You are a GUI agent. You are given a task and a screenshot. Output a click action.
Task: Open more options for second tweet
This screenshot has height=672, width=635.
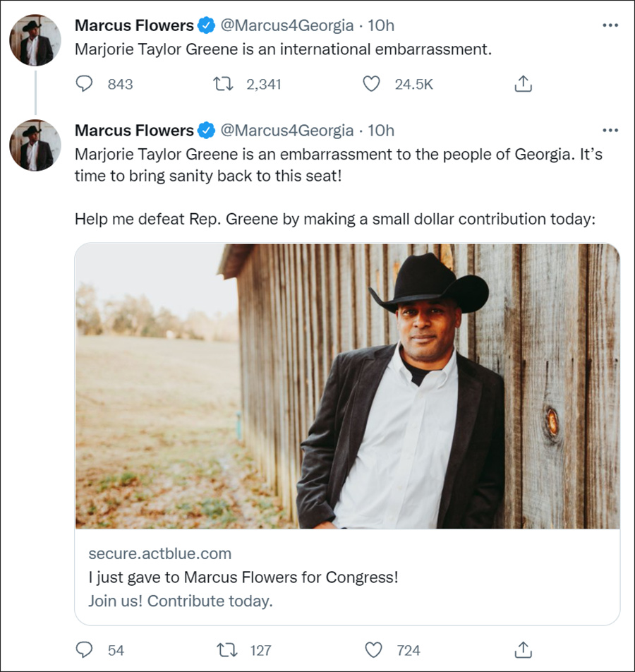pyautogui.click(x=610, y=130)
